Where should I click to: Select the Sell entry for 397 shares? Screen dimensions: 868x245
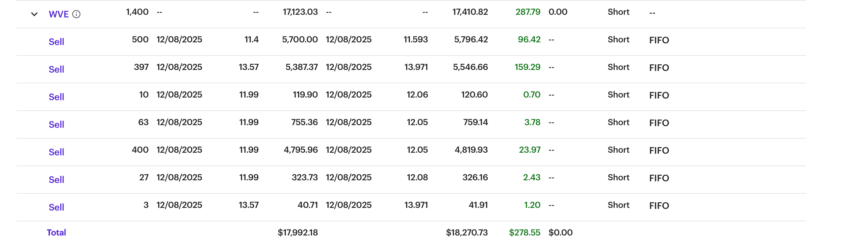tap(56, 69)
